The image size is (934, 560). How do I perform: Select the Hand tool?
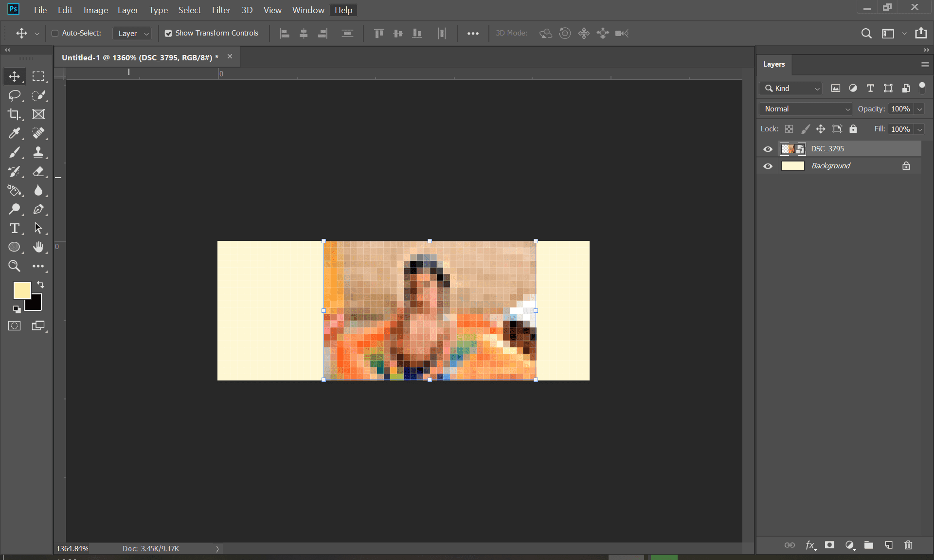[38, 247]
